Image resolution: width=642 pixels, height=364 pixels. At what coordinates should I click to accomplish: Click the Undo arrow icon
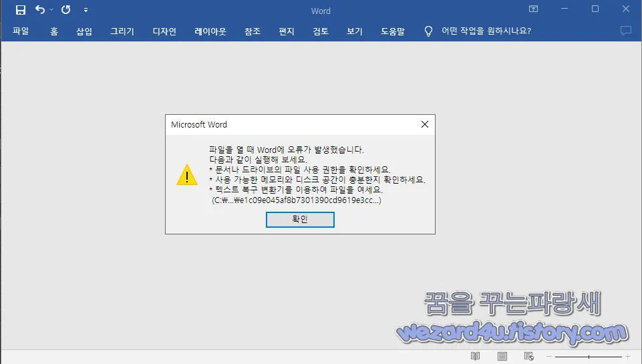39,9
